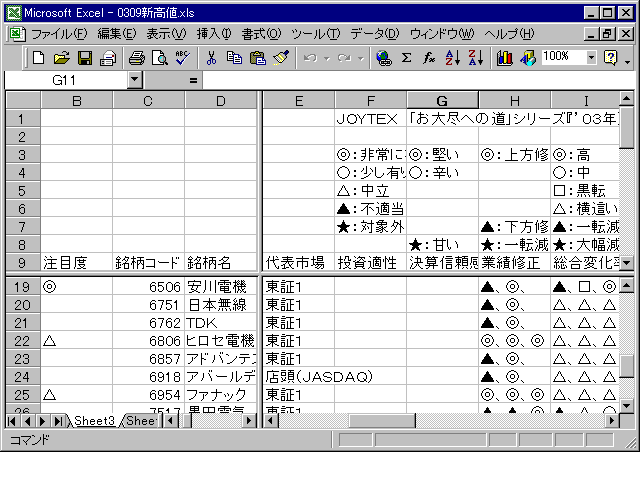
Task: Select the JOYTEX cell in row 1
Action: (370, 119)
